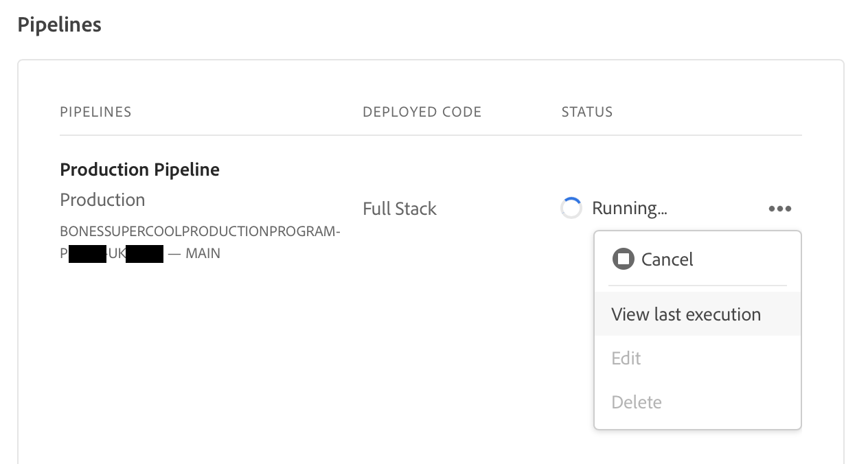868x464 pixels.
Task: Click the BONESSUPERCOOLPRODUCTIONPROGRAM repository text
Action: tap(200, 231)
